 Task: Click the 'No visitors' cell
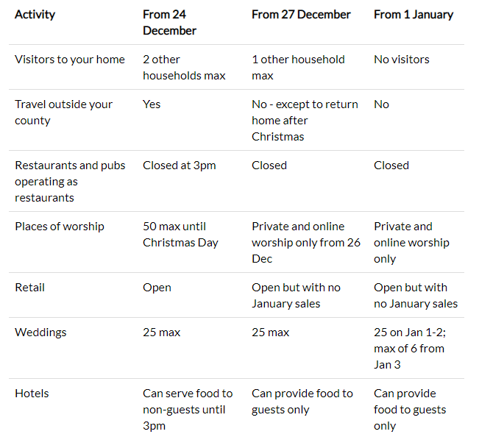pyautogui.click(x=402, y=60)
